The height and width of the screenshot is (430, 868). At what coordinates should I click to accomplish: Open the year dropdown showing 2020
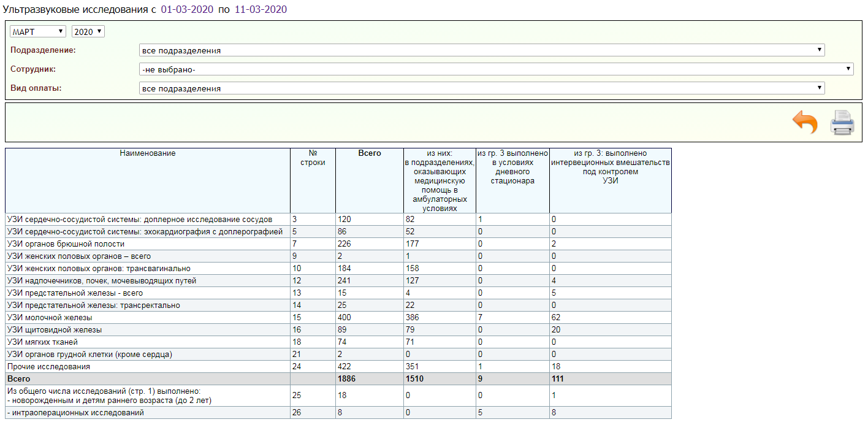88,32
